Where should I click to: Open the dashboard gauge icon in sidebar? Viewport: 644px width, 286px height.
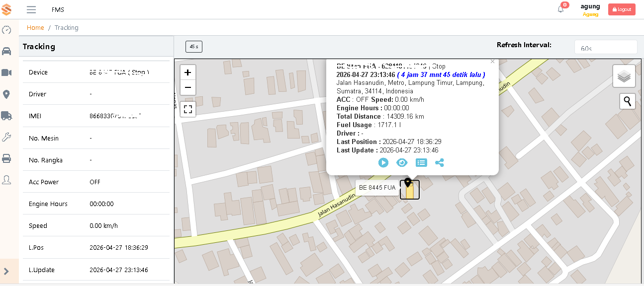coord(6,30)
